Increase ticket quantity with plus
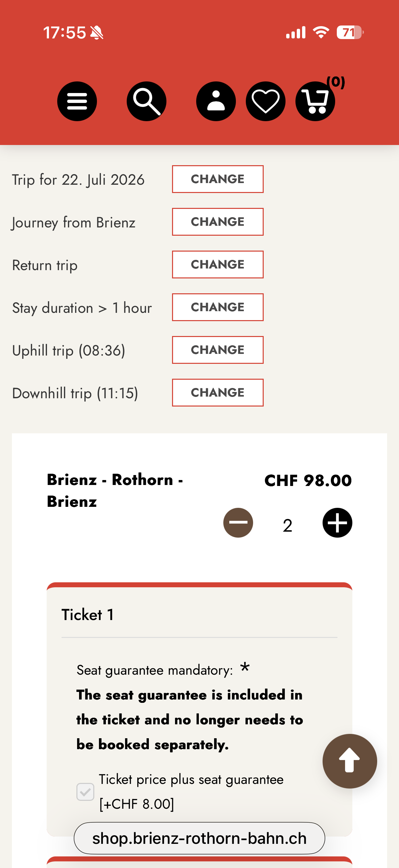 337,523
